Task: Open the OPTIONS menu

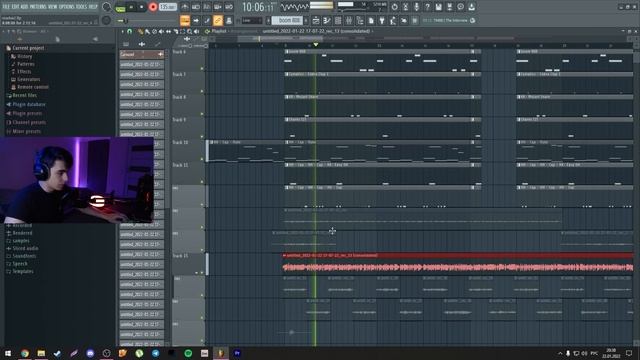Action: pos(67,7)
